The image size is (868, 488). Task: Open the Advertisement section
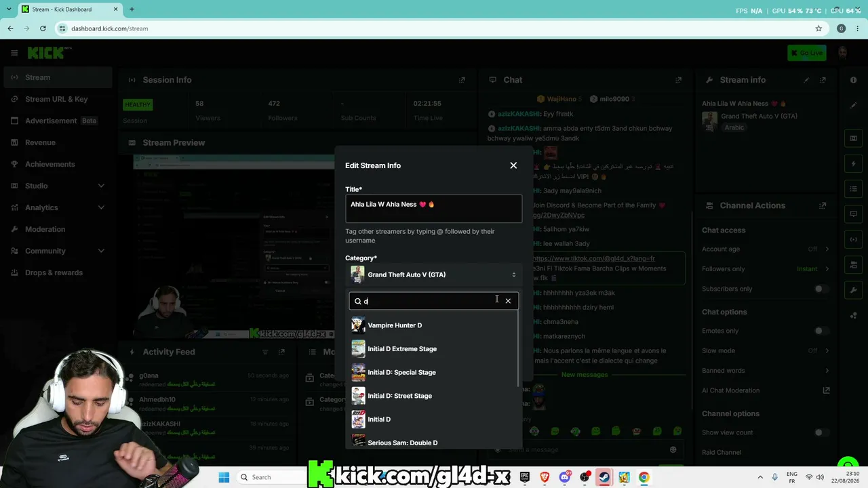57,121
